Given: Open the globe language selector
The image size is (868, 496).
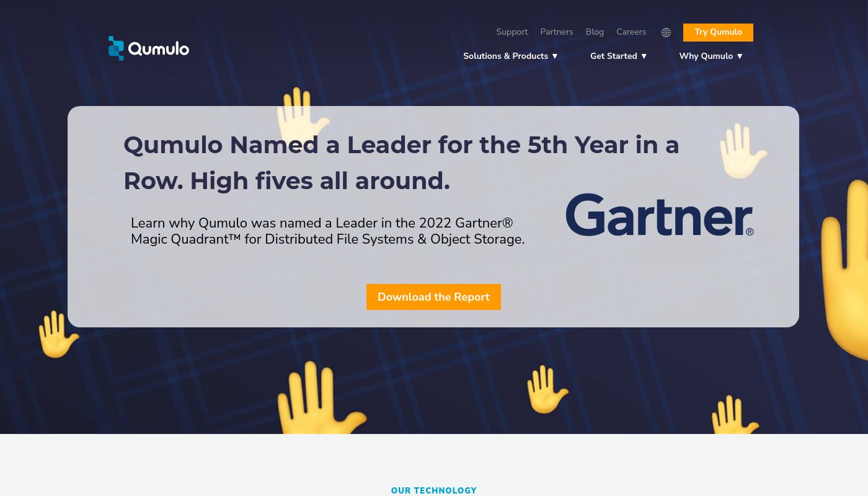Looking at the screenshot, I should point(666,32).
